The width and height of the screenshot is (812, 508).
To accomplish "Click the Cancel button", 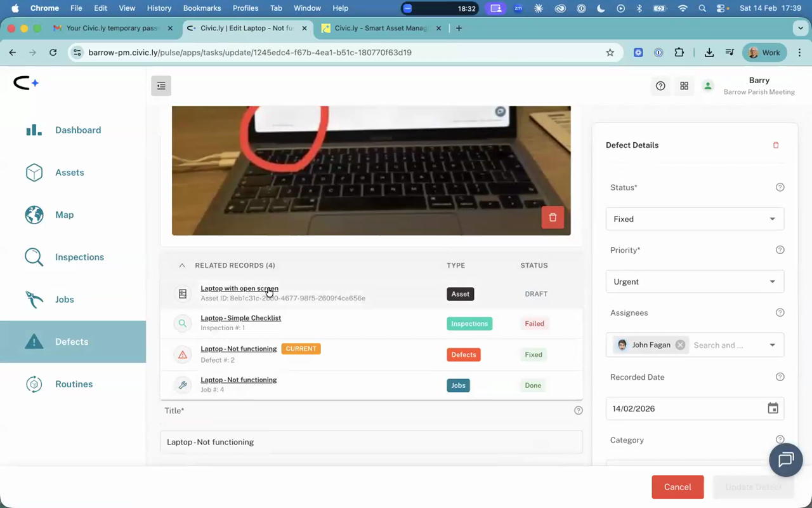I will tap(678, 487).
